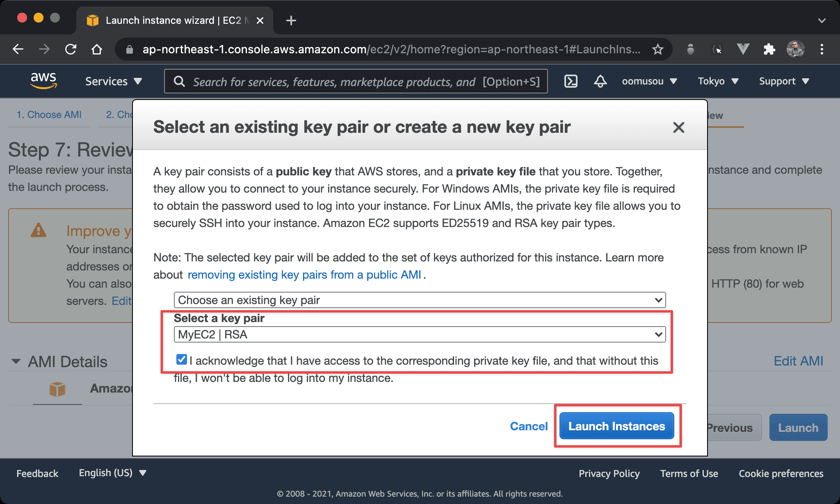Select the MyEC2 RSA key pair dropdown
The height and width of the screenshot is (504, 840).
coord(418,334)
